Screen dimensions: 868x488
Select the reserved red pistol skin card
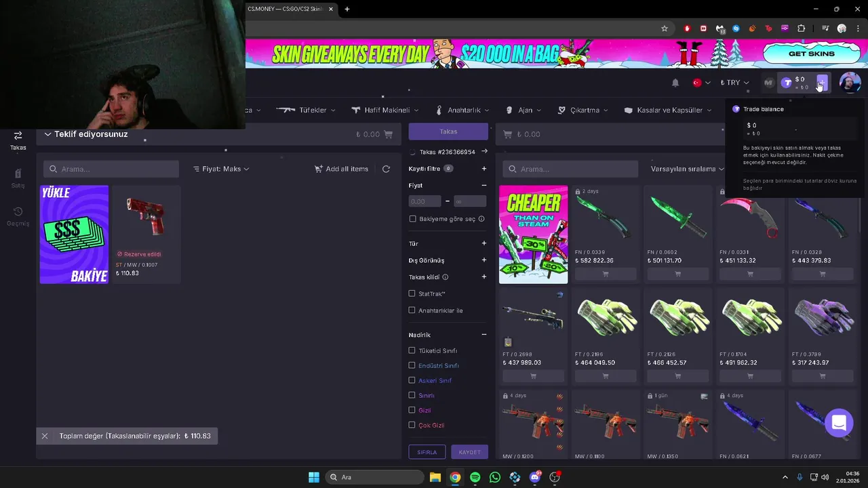coord(146,235)
